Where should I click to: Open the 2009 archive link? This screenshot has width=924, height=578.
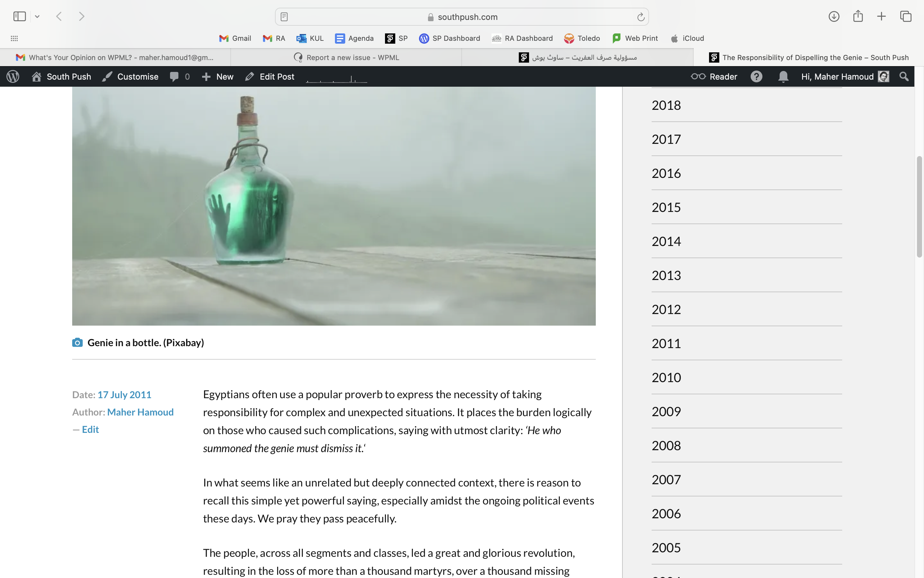(666, 411)
